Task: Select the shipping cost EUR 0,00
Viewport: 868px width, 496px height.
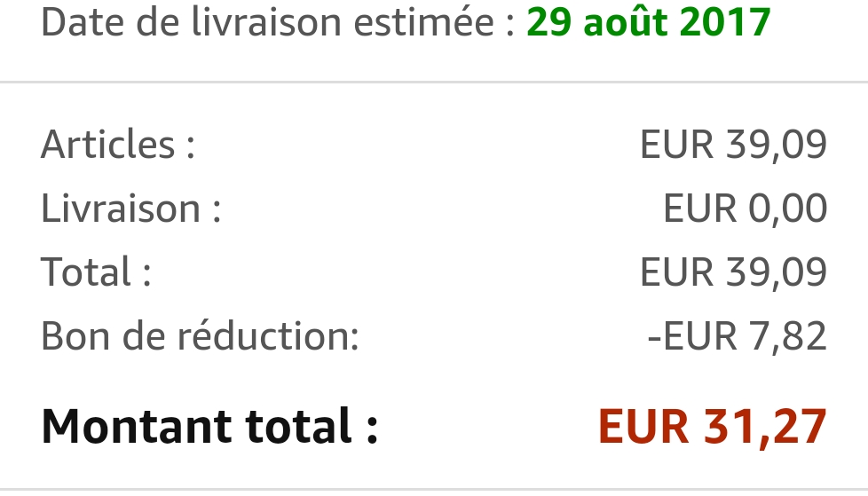Action: [745, 209]
